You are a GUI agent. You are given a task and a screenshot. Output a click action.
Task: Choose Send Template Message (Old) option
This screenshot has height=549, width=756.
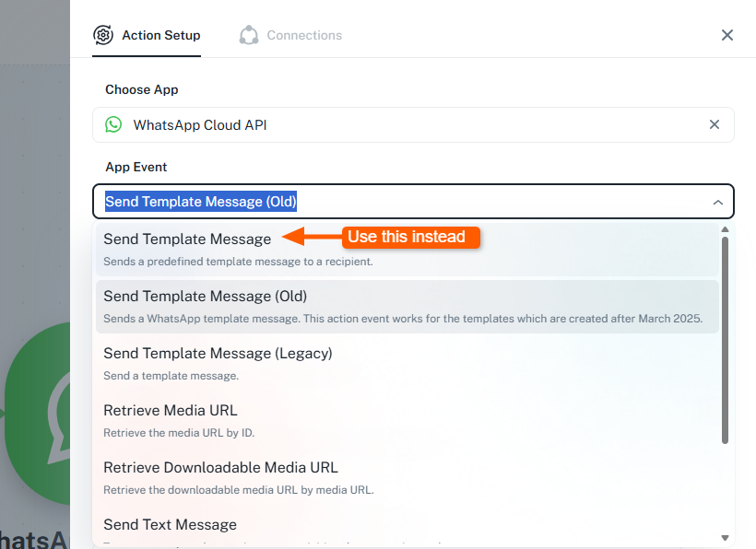pos(407,307)
